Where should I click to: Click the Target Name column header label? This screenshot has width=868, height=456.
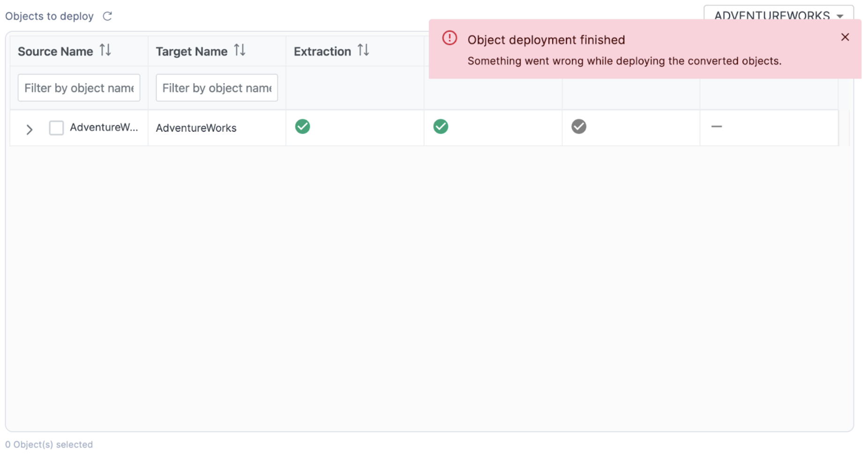191,51
